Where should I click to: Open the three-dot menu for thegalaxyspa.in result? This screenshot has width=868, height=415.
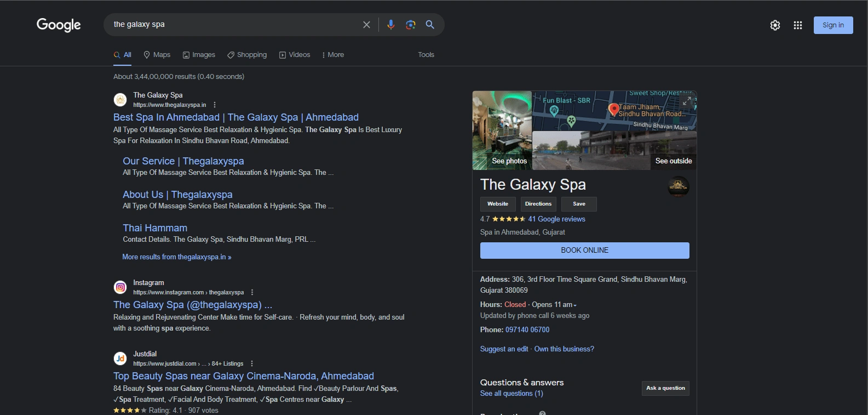(215, 105)
